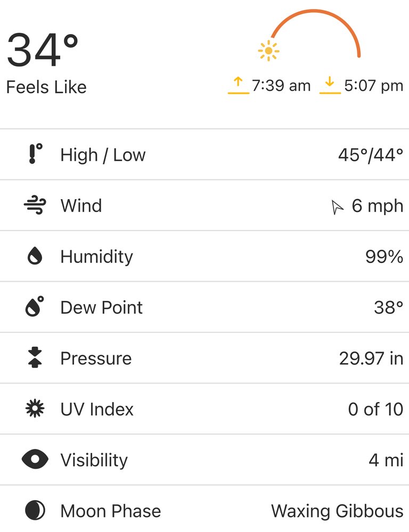Tap the sunrise arrow icon

[x=238, y=86]
